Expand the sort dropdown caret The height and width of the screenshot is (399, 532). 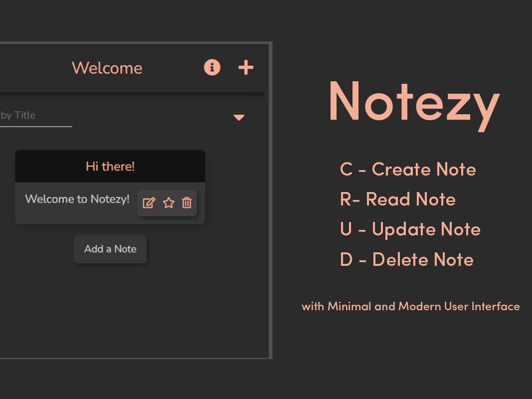tap(239, 118)
